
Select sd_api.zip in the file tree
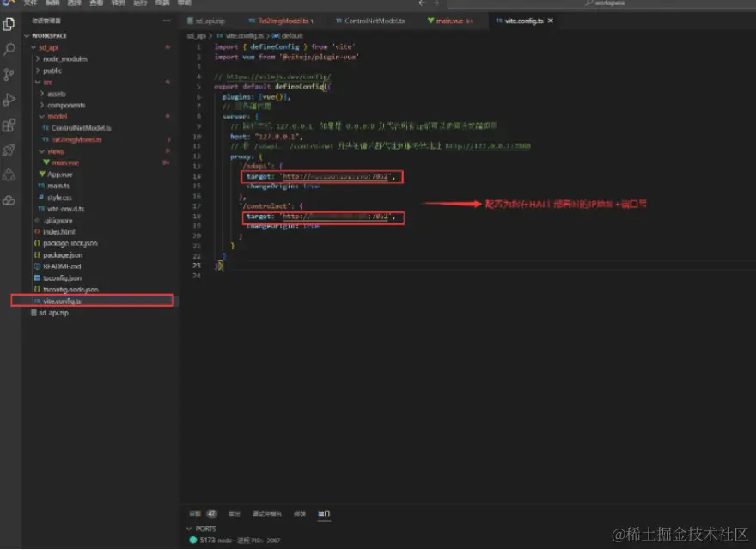(53, 313)
